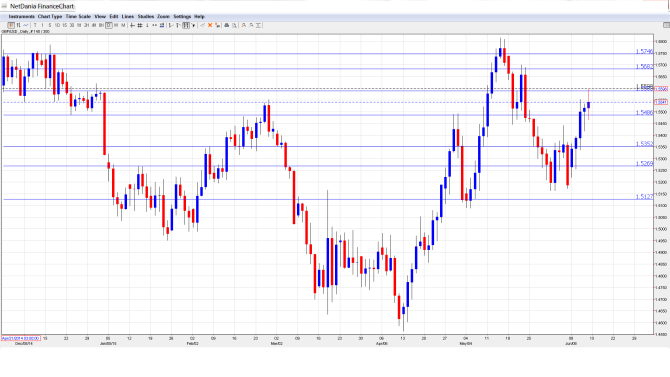Image resolution: width=670 pixels, height=377 pixels.
Task: Set time scale to tick (T)
Action: [x=35, y=25]
